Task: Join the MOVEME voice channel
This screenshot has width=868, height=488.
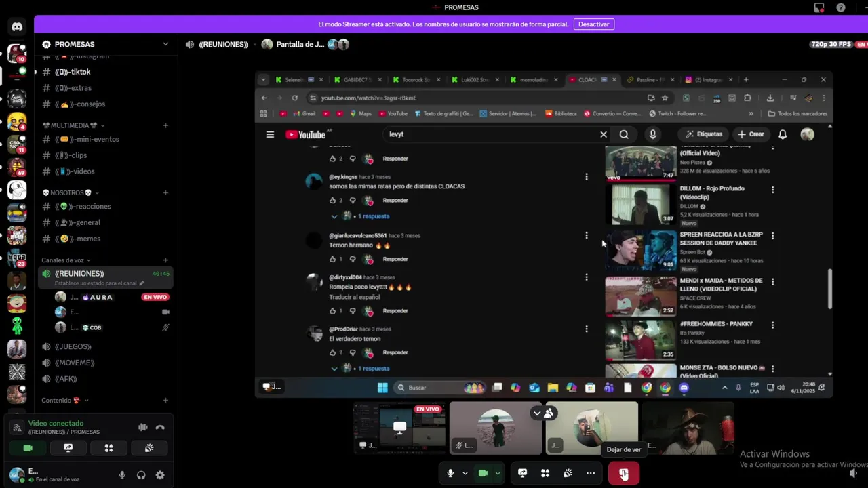Action: coord(105,363)
